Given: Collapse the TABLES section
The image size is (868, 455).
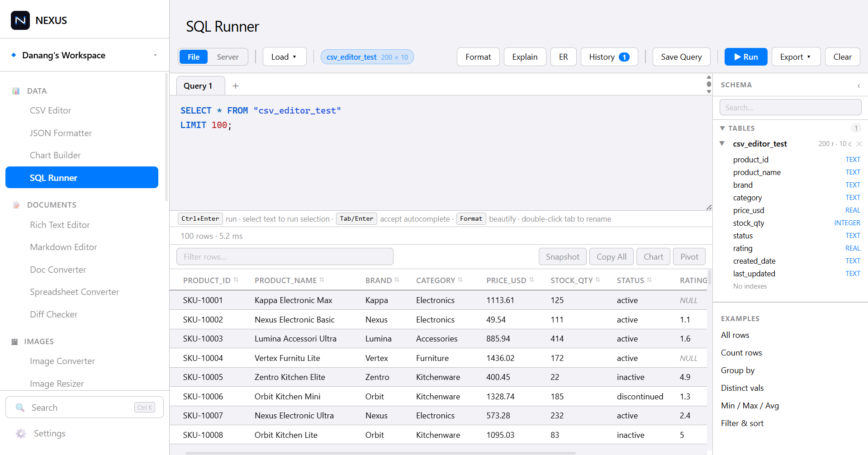Looking at the screenshot, I should pos(722,128).
